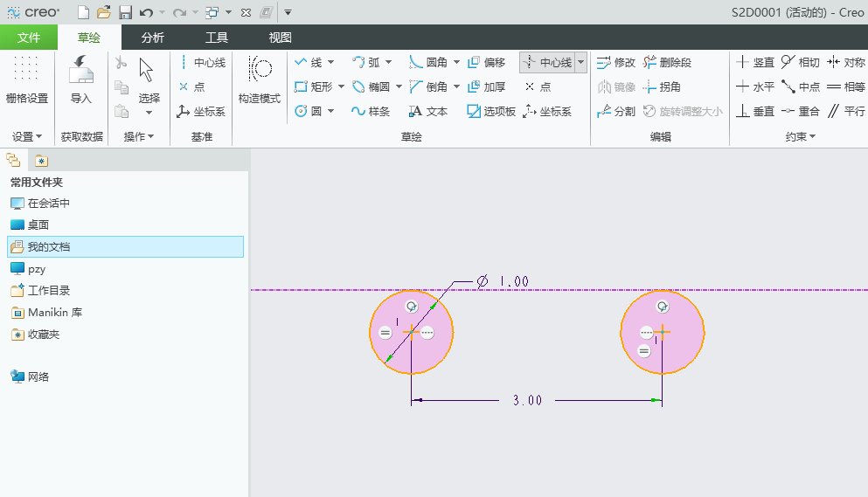Apply the 竖直 vertical constraint
The width and height of the screenshot is (868, 497).
click(755, 63)
